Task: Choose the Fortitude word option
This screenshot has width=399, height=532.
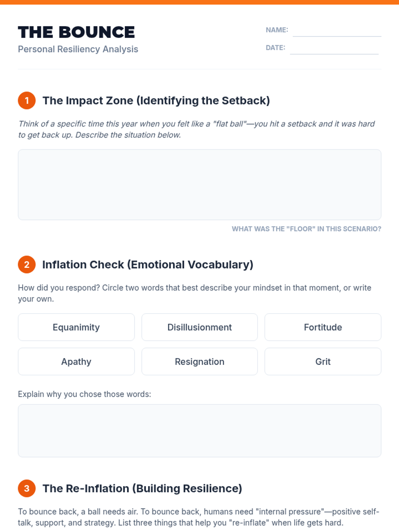Action: 323,327
